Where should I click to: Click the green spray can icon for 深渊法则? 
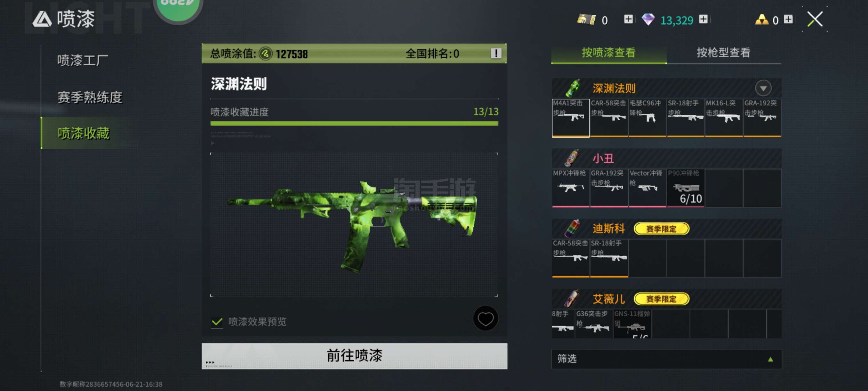pyautogui.click(x=573, y=88)
